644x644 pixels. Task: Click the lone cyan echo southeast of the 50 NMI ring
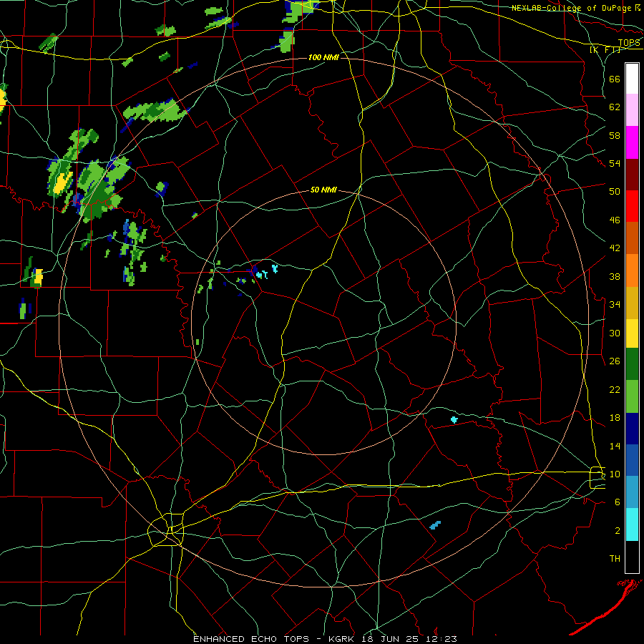[454, 420]
